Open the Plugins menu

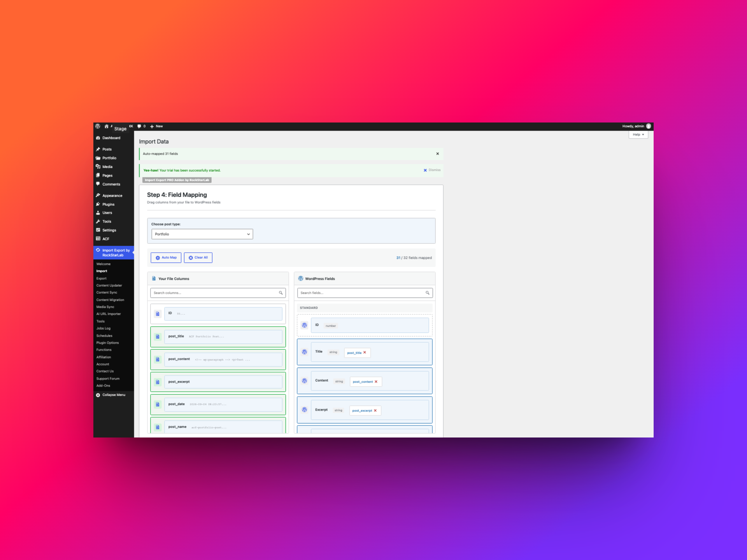[x=108, y=205]
